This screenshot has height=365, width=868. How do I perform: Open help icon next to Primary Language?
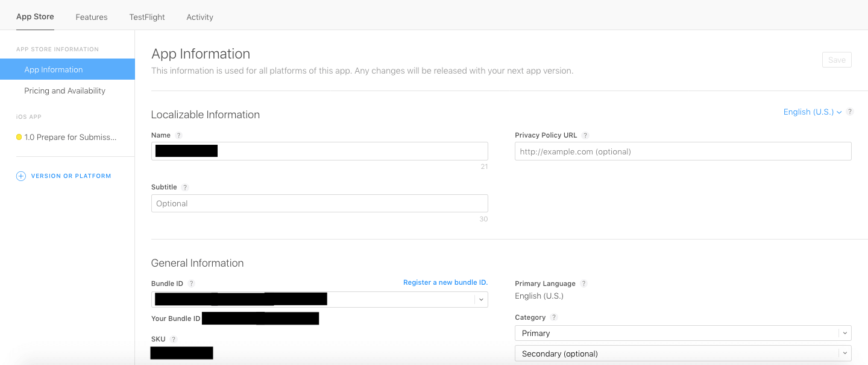point(583,284)
